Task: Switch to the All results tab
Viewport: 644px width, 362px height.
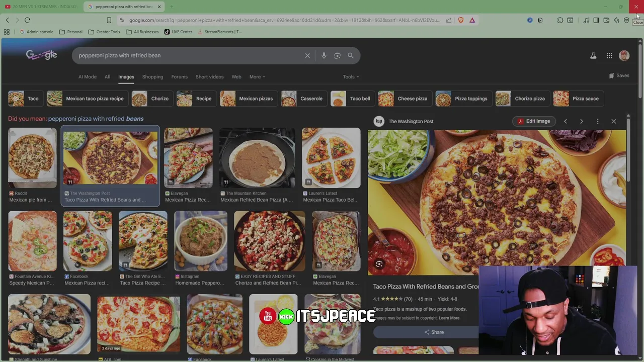Action: point(107,77)
